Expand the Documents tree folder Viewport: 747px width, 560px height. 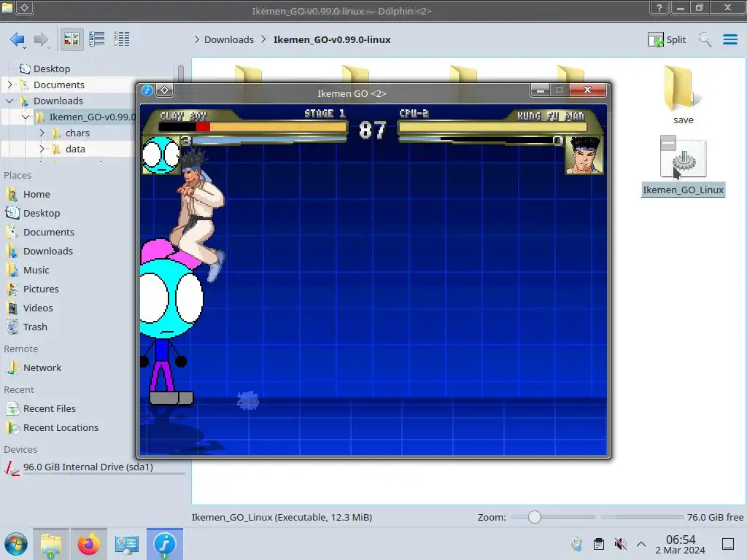(x=9, y=85)
